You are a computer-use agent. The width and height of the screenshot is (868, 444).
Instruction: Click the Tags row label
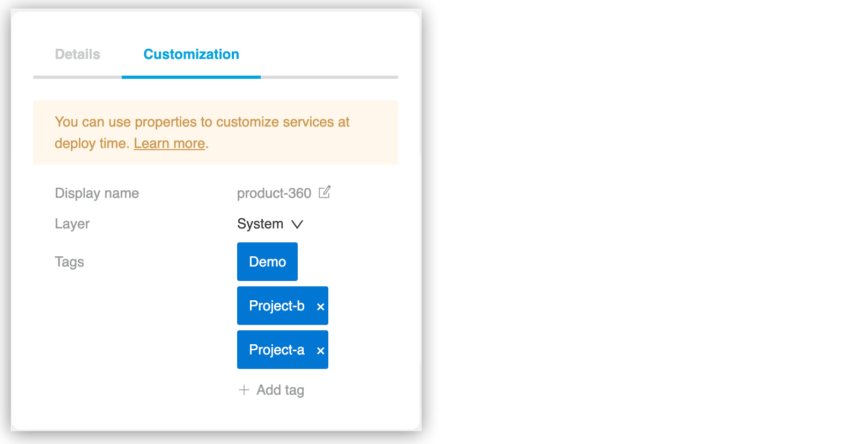pos(69,262)
